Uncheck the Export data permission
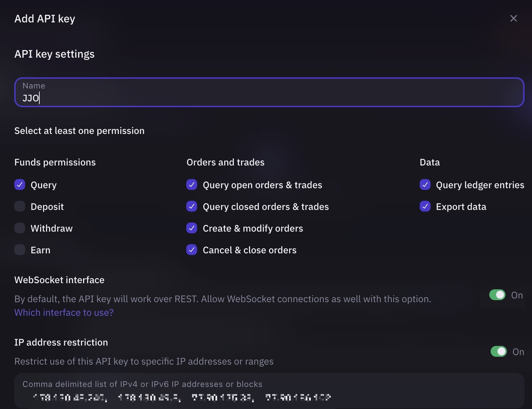 425,206
